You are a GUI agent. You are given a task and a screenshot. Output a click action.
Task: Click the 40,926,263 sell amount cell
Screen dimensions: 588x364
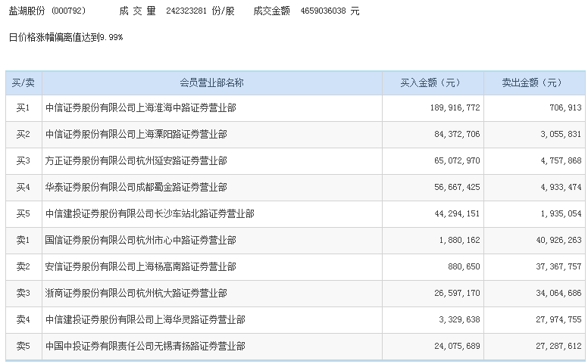(x=552, y=241)
